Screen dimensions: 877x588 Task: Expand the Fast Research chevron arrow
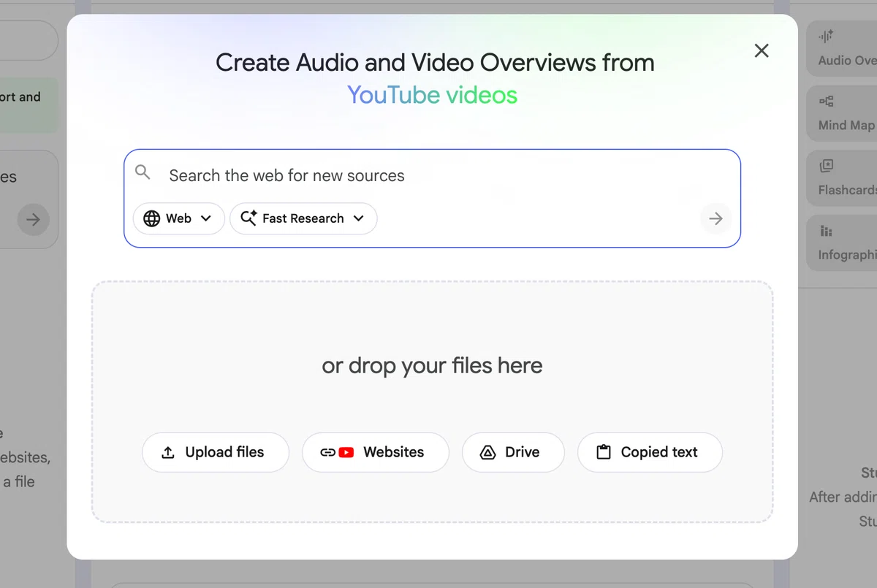[x=358, y=218]
